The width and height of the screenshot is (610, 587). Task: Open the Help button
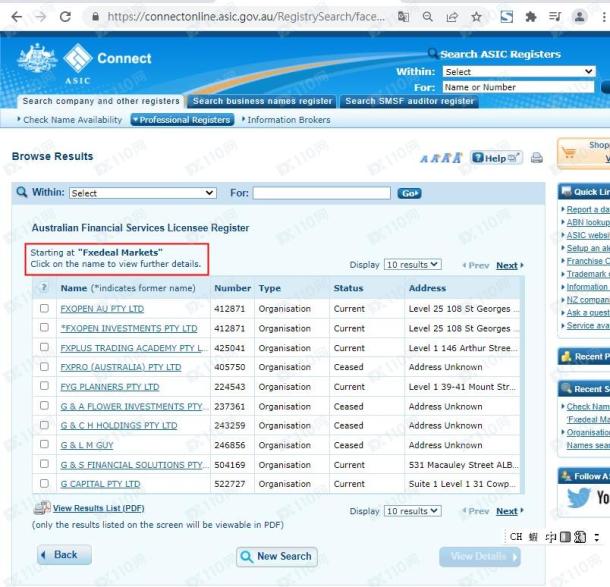tap(496, 158)
